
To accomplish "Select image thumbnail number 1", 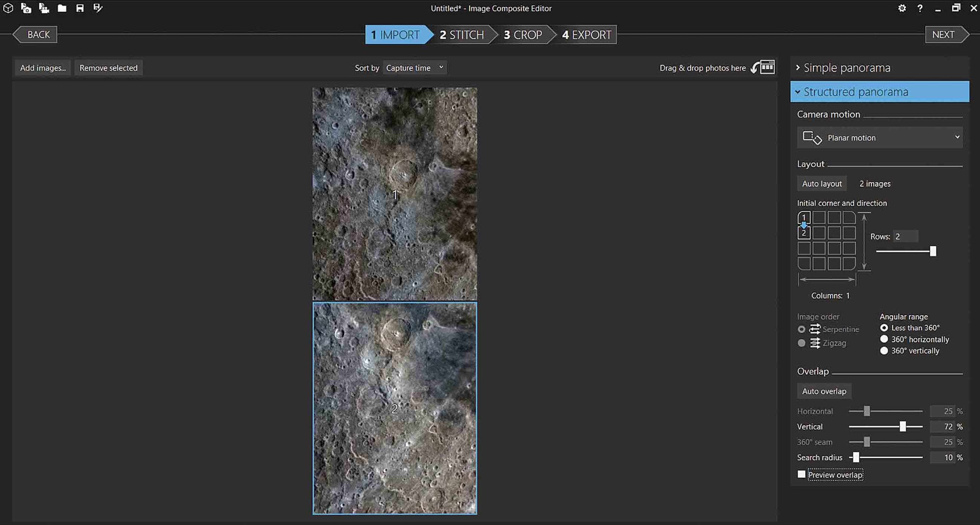I will click(394, 194).
